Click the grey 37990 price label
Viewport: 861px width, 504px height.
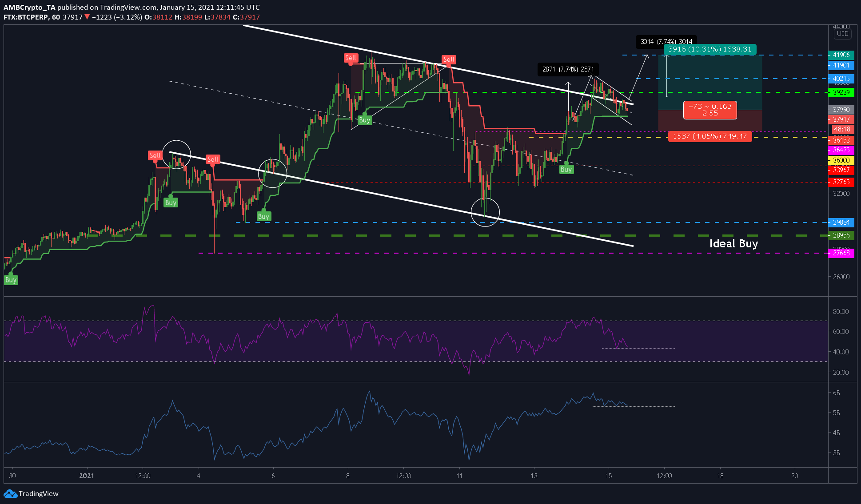click(x=841, y=109)
